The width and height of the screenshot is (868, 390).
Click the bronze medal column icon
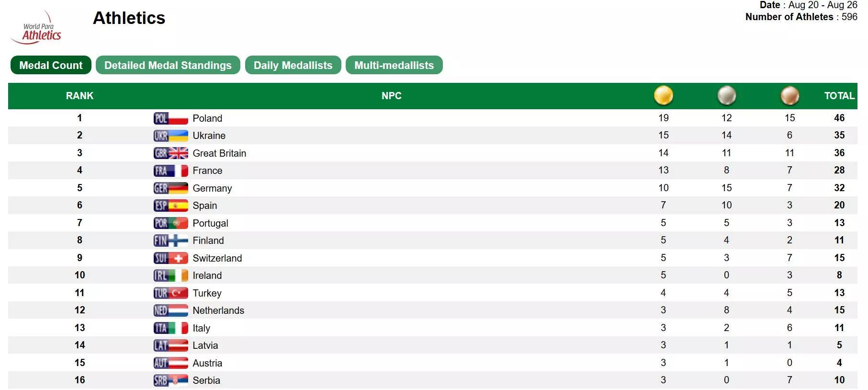(789, 95)
